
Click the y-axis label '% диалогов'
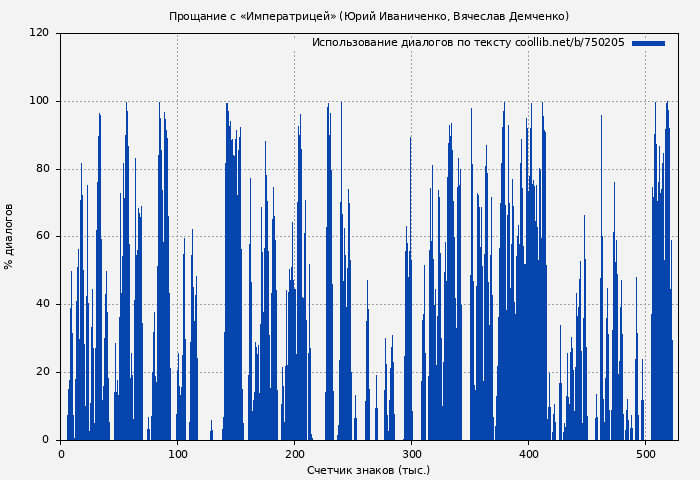coord(9,236)
